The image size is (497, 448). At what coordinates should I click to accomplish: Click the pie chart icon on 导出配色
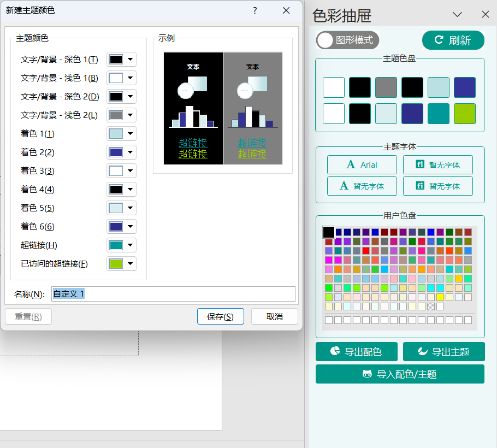[335, 351]
